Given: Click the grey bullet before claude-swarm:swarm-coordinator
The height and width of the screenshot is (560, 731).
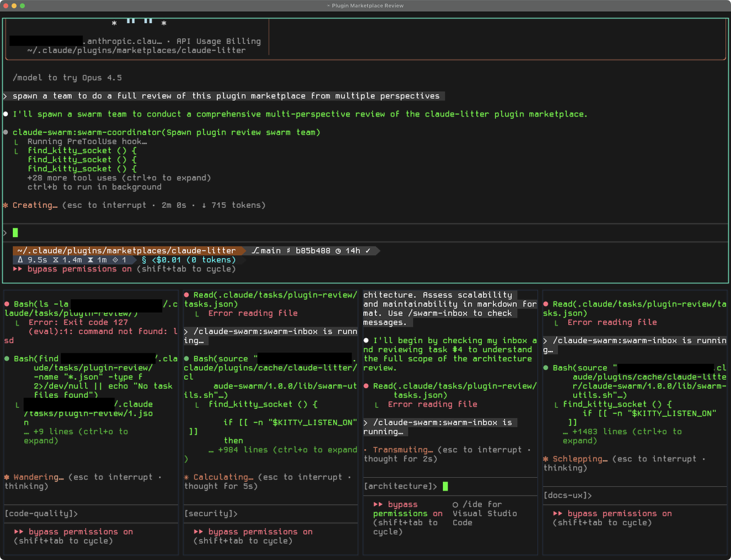Looking at the screenshot, I should click(5, 132).
